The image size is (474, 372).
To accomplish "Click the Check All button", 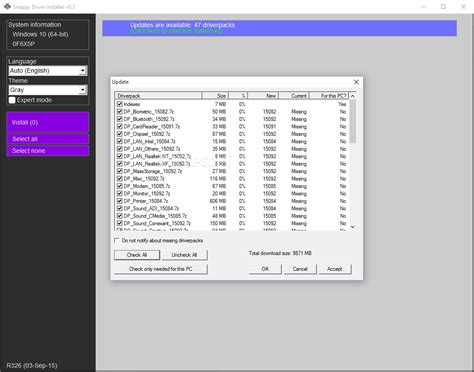I will click(x=137, y=255).
